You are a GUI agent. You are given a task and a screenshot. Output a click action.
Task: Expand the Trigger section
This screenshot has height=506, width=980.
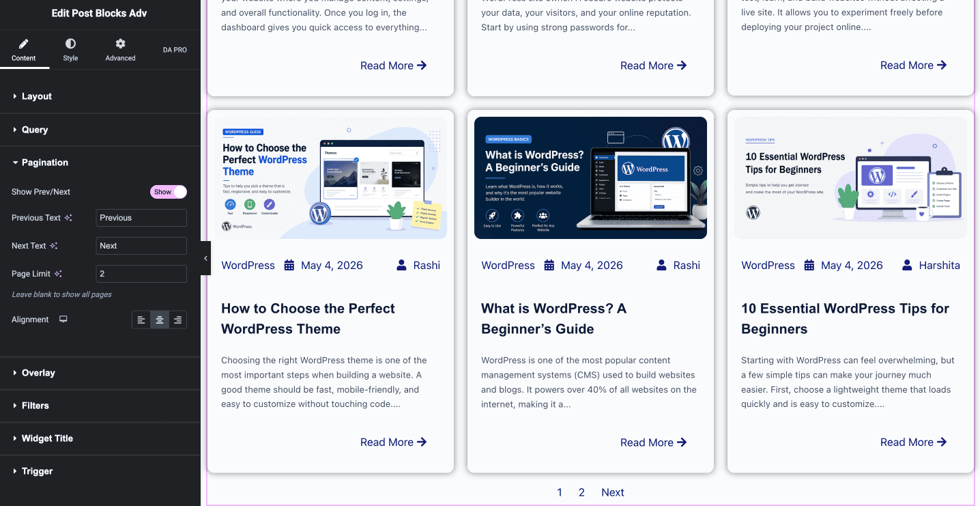click(100, 471)
